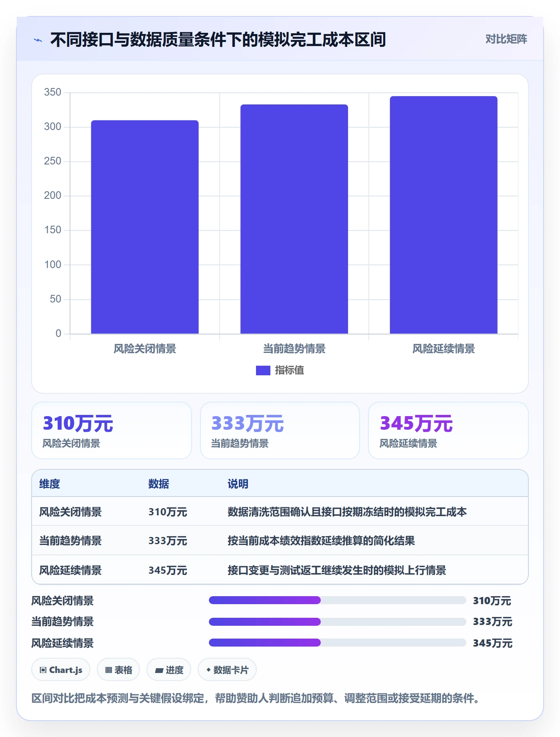Click the table description starting with 数据清洗范围确认
The width and height of the screenshot is (560, 737).
click(347, 512)
